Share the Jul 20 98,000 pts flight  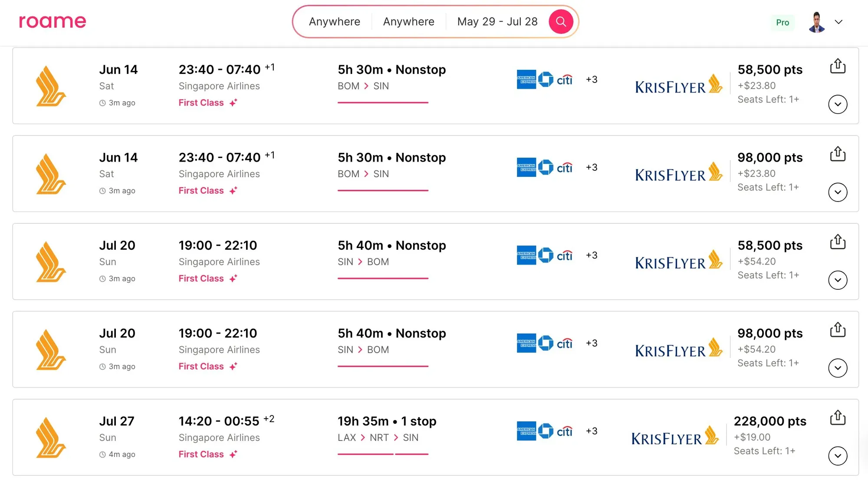(838, 330)
